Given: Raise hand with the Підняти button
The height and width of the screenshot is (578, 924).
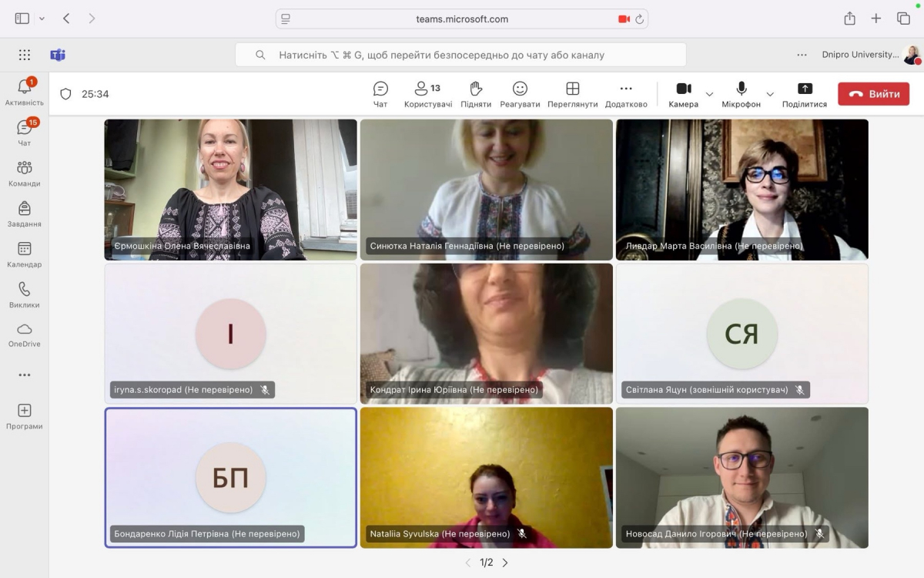Looking at the screenshot, I should (476, 94).
